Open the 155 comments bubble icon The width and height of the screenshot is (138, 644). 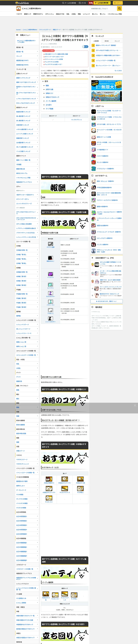tap(85, 47)
